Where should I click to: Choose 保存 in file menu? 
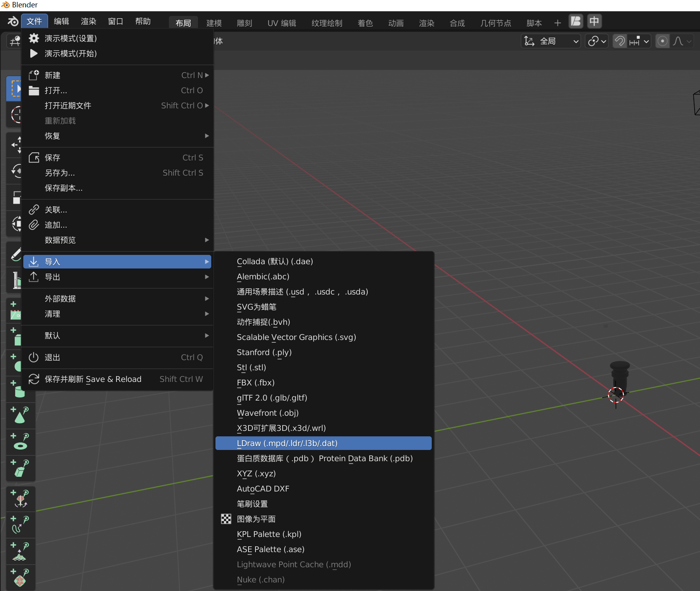click(117, 157)
